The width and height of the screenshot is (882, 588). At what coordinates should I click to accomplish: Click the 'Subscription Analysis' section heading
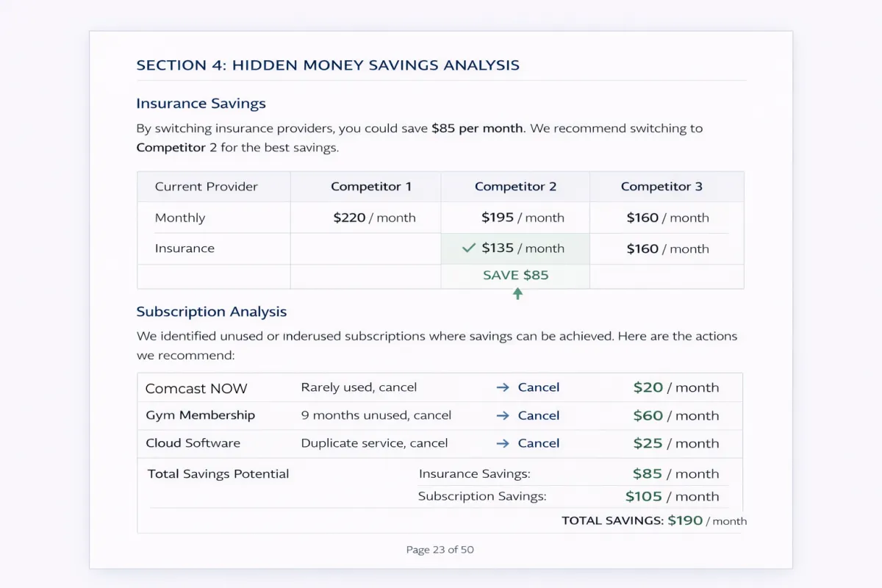point(212,312)
